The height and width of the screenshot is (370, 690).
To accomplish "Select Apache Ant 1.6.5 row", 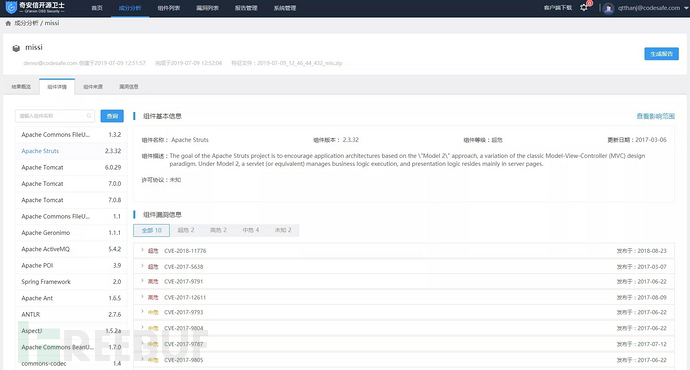I will (71, 298).
